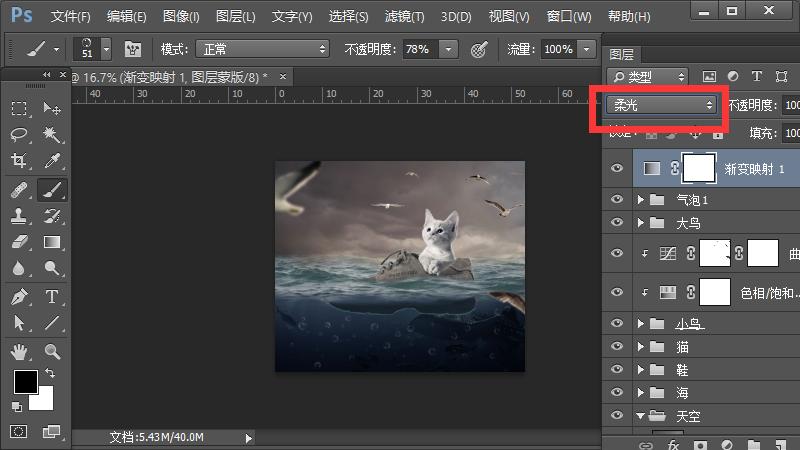Hide the 大鸟 group
Viewport: 800px width, 450px height.
point(617,222)
